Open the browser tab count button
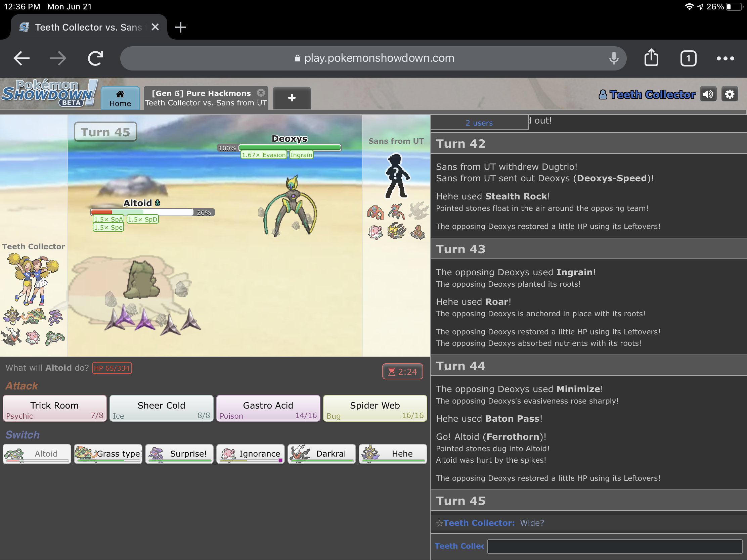The width and height of the screenshot is (747, 560). pos(688,58)
